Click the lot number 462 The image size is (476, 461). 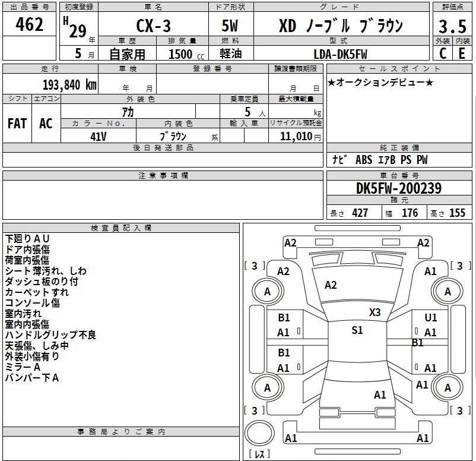pyautogui.click(x=30, y=24)
